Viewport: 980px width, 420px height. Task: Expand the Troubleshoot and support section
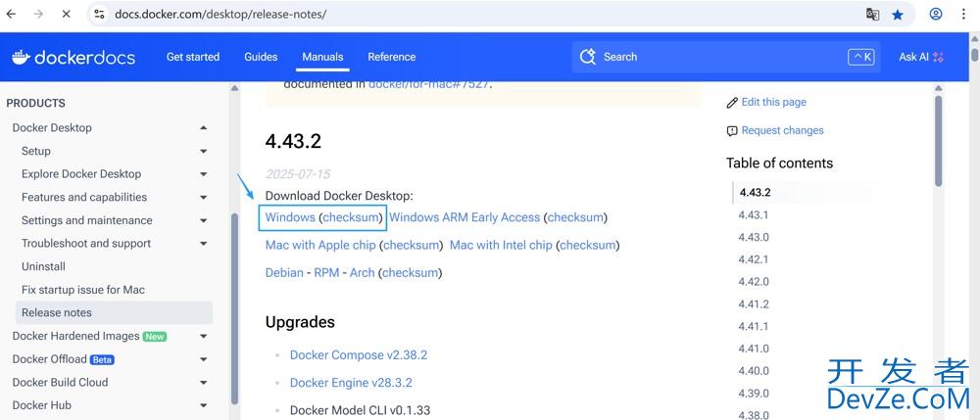coord(203,244)
